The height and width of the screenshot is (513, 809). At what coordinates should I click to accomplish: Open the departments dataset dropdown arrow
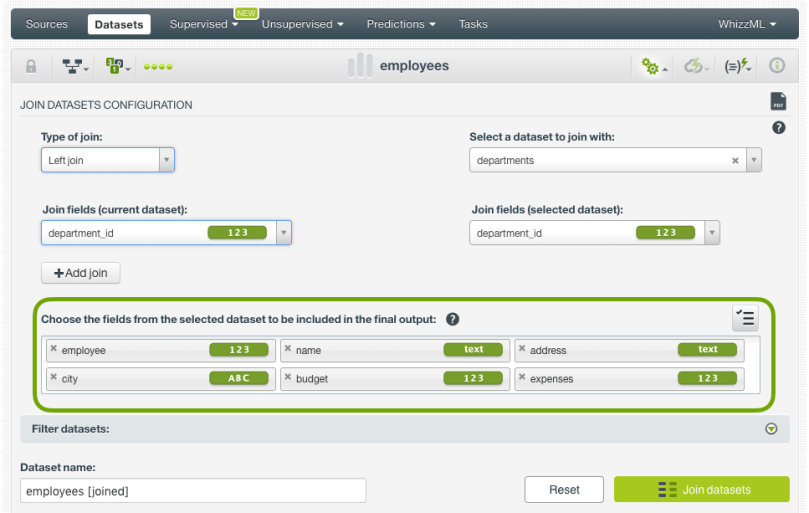tap(754, 160)
